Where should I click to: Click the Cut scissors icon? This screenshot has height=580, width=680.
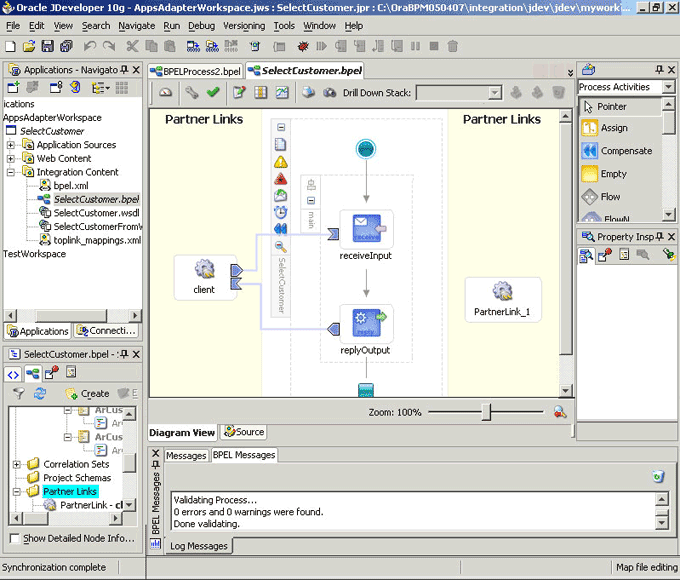(x=132, y=46)
